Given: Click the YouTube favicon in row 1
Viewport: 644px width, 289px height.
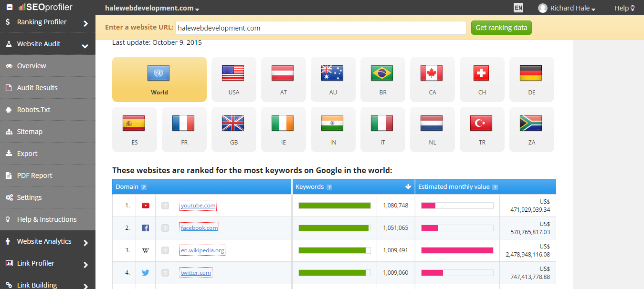Looking at the screenshot, I should [x=146, y=206].
